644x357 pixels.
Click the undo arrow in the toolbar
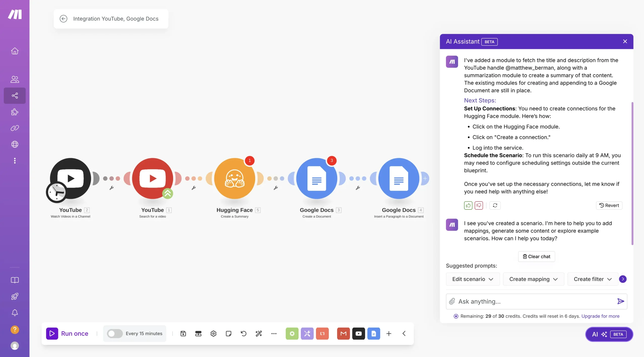coord(243,333)
